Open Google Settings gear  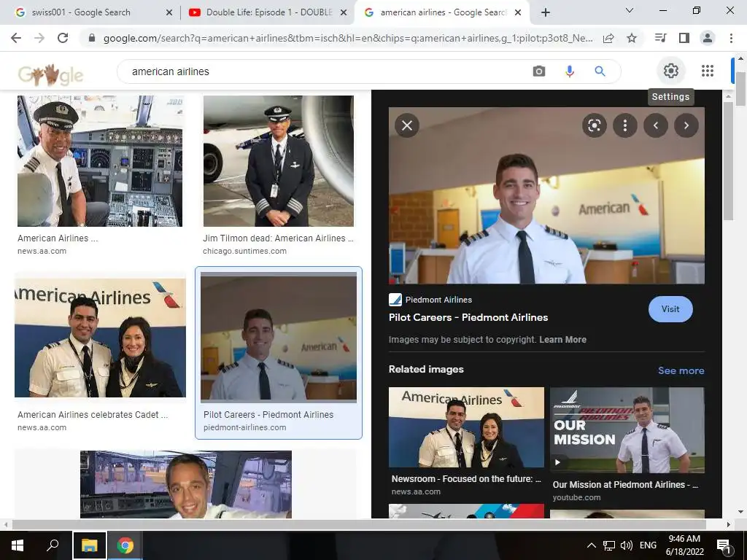coord(671,71)
